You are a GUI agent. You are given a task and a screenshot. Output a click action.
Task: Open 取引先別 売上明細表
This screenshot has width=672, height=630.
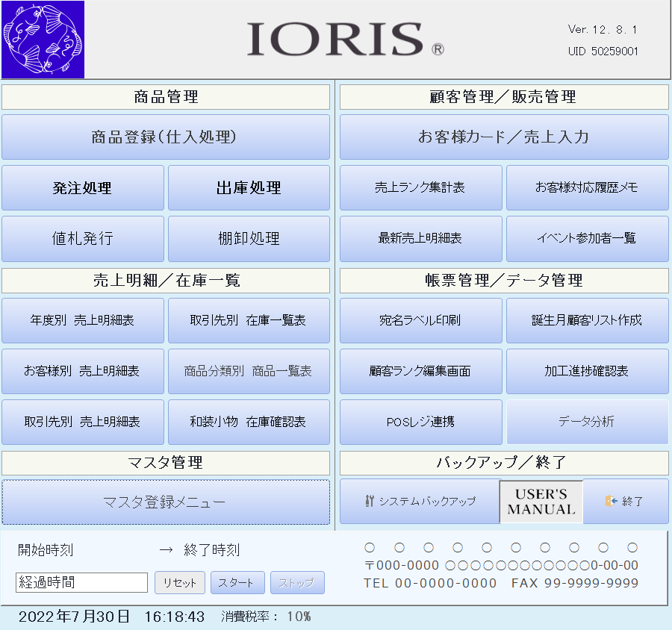(x=83, y=422)
